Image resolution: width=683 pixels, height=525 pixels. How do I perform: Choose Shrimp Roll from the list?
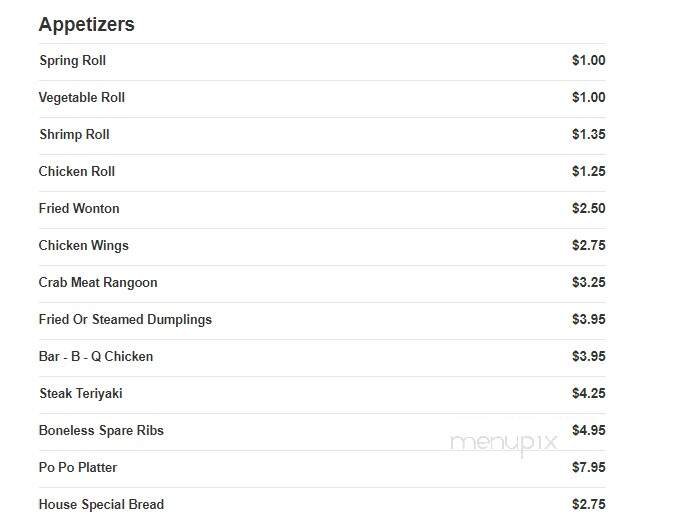click(74, 135)
